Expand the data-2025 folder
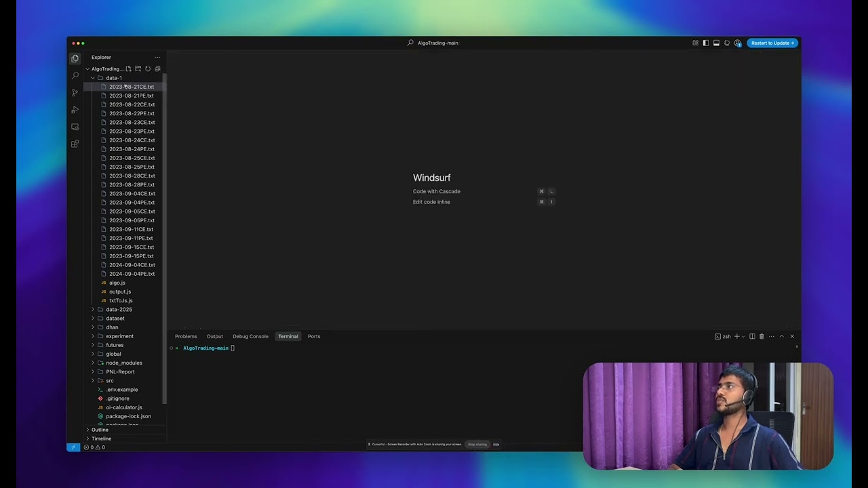Viewport: 868px width, 488px height. [93, 309]
